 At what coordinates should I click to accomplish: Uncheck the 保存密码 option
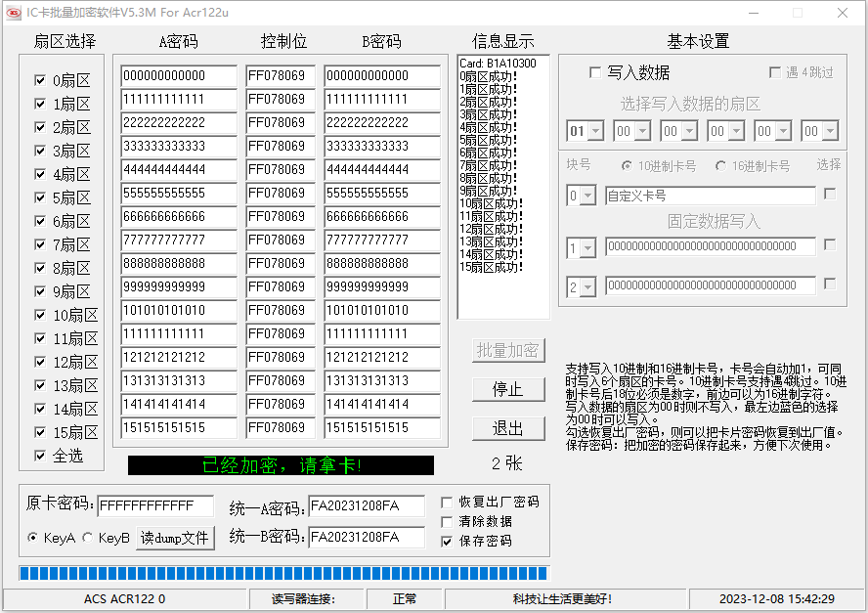(447, 542)
